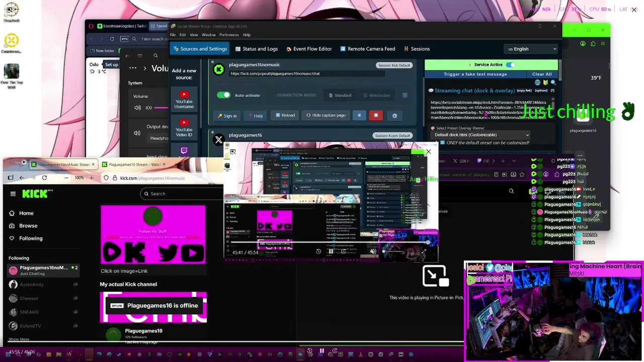
Task: Click the picture-in-picture video progress bar
Action: pyautogui.click(x=330, y=243)
